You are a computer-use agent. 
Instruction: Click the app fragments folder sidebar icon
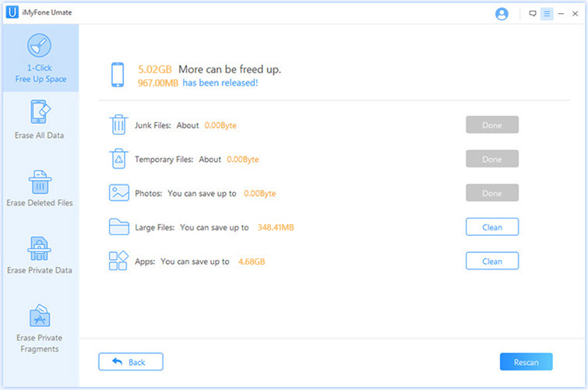point(40,315)
